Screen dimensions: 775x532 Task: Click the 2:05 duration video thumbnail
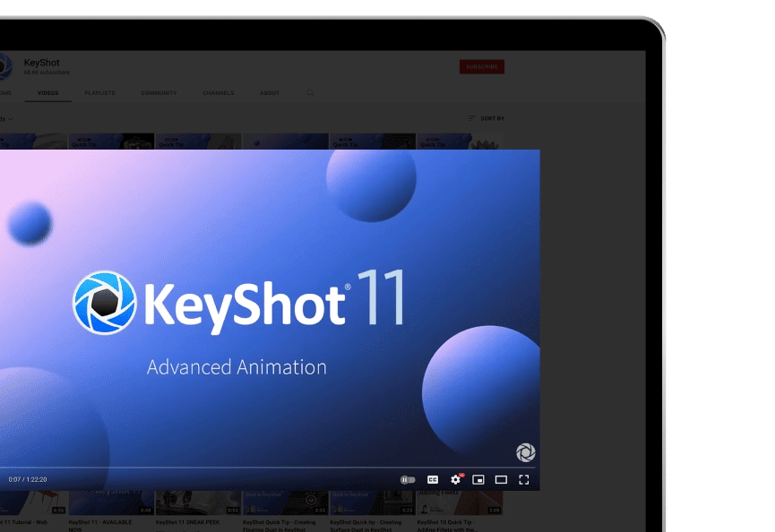(x=460, y=502)
